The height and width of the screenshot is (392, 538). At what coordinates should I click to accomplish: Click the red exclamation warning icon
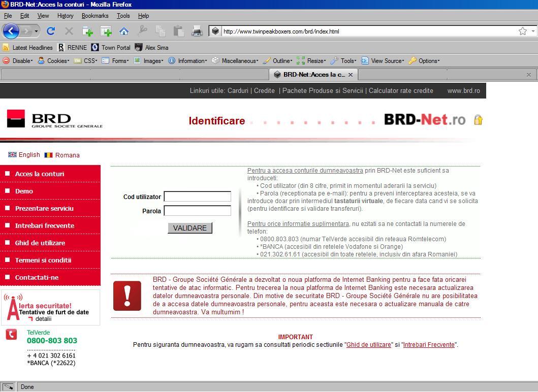coord(127,296)
